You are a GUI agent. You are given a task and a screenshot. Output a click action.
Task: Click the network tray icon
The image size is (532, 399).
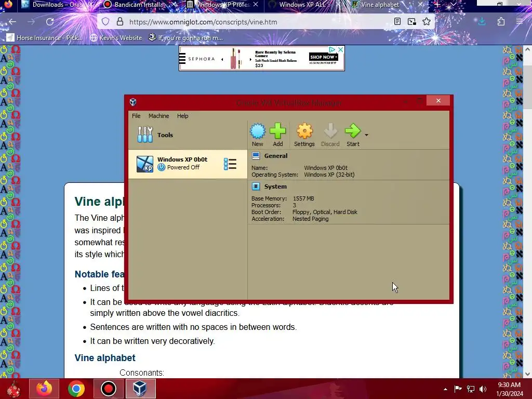pyautogui.click(x=471, y=389)
